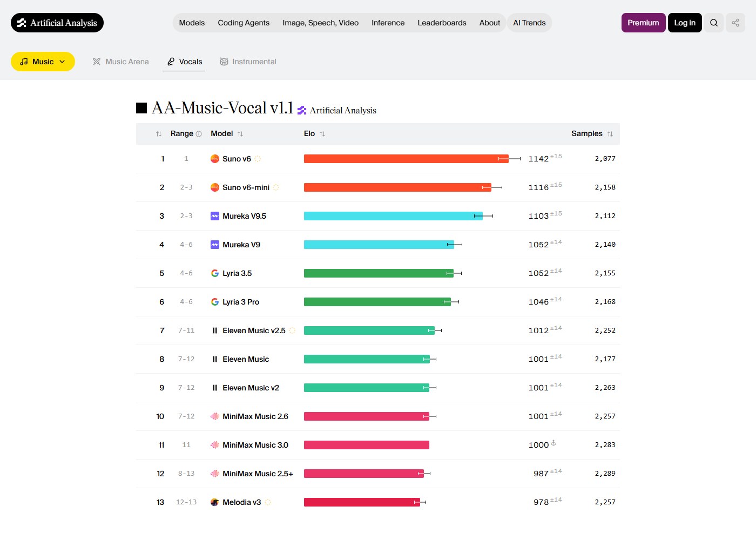Click the Eleven Music v2.5 logo icon
The height and width of the screenshot is (540, 756).
(215, 330)
